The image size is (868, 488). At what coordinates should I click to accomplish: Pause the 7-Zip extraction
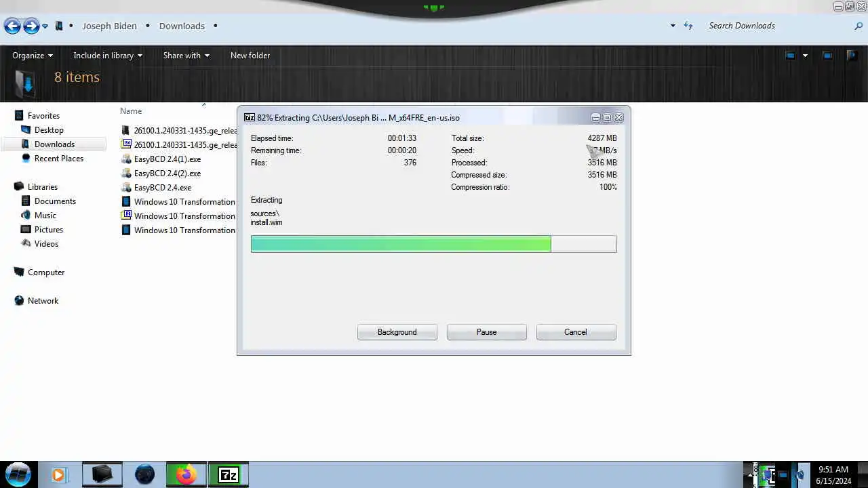point(487,332)
